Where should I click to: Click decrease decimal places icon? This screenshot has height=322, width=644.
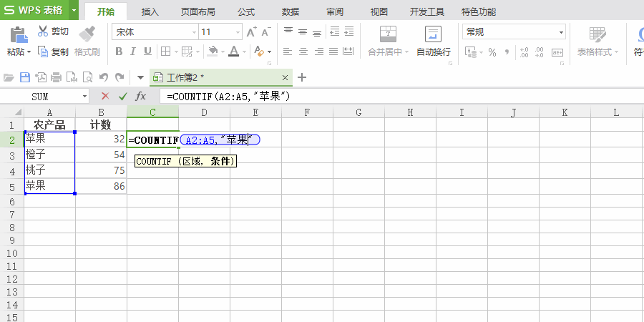pos(540,52)
